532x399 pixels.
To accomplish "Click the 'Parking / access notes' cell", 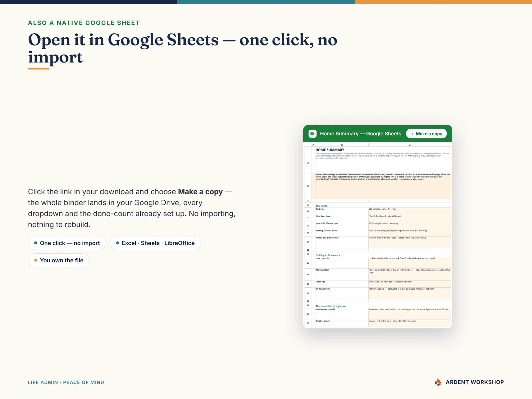I will (341, 233).
